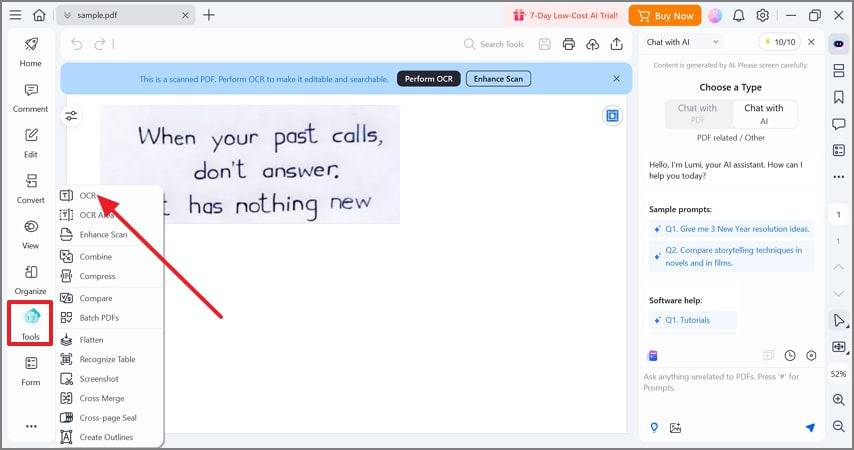Zoom out of the document

pos(839,426)
